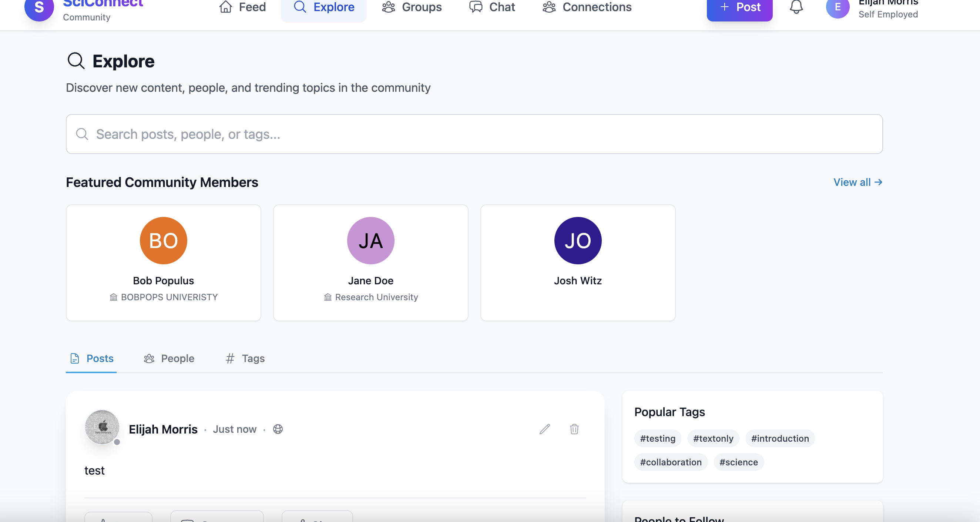Select the #collaboration tag
Image resolution: width=980 pixels, height=522 pixels.
click(x=670, y=462)
